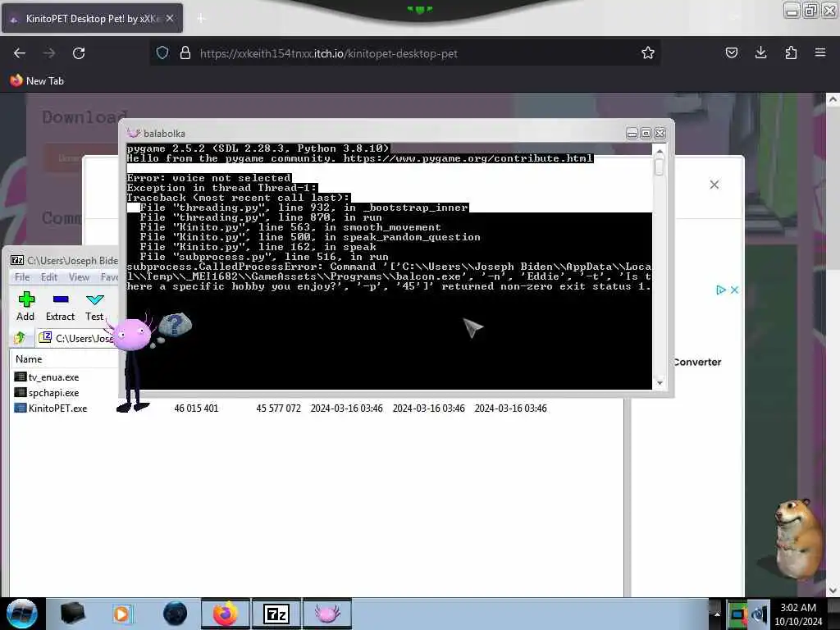Screen dimensions: 840x630
Task: Click the volume tray icon
Action: coord(760,614)
